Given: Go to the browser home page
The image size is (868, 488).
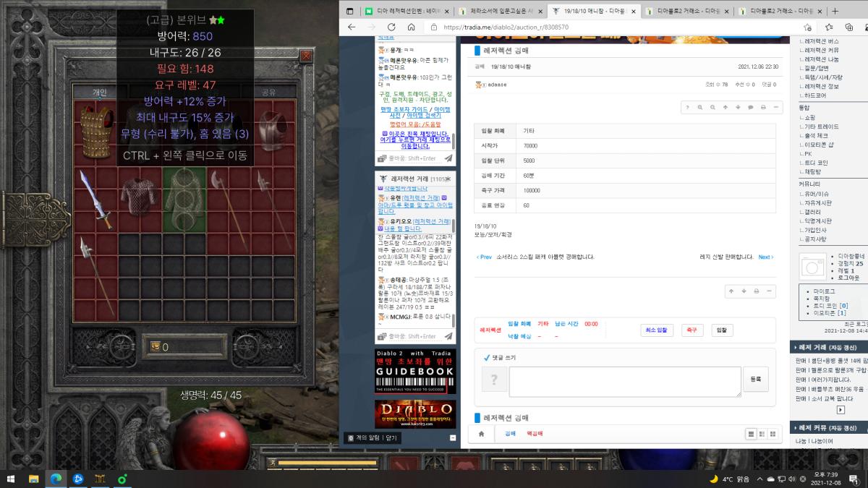Looking at the screenshot, I should pos(411,27).
